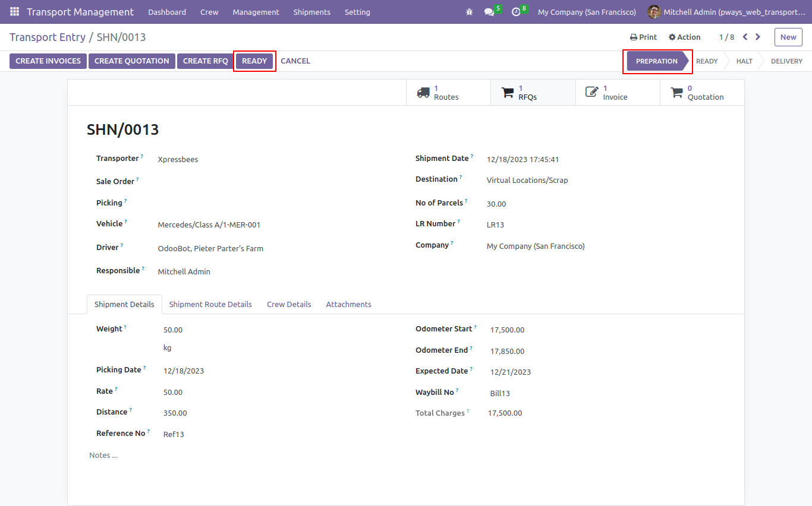
Task: Switch to the Crew Details tab
Action: [x=289, y=304]
